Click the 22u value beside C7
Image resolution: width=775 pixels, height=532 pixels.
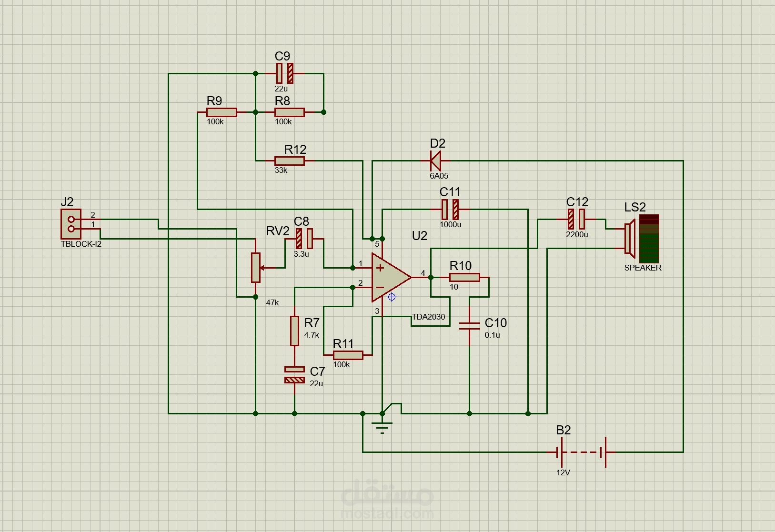click(316, 383)
